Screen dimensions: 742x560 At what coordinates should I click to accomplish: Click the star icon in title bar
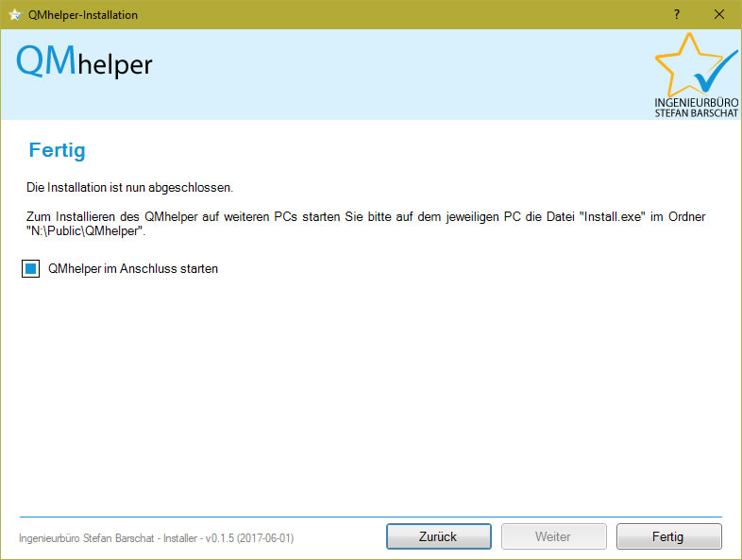15,15
